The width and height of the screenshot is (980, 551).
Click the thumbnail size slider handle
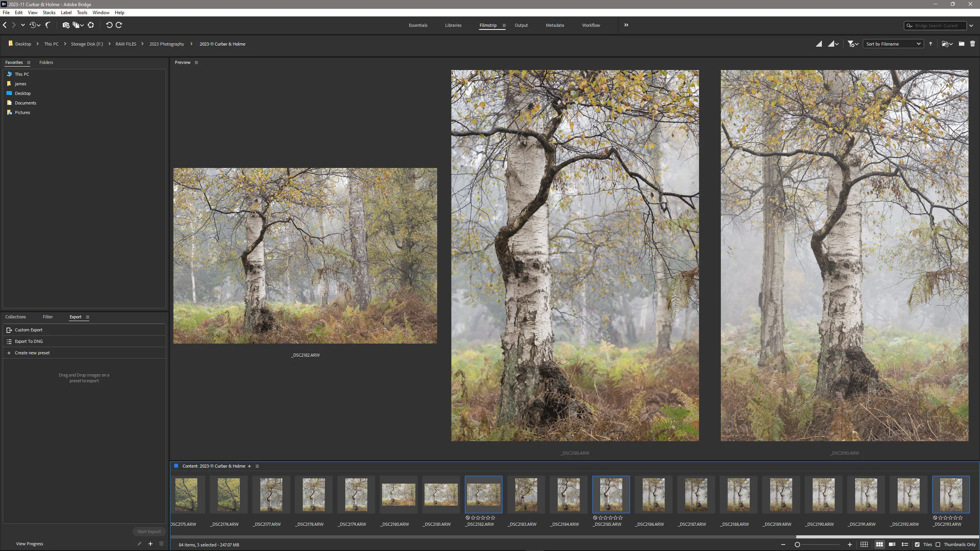pyautogui.click(x=797, y=544)
